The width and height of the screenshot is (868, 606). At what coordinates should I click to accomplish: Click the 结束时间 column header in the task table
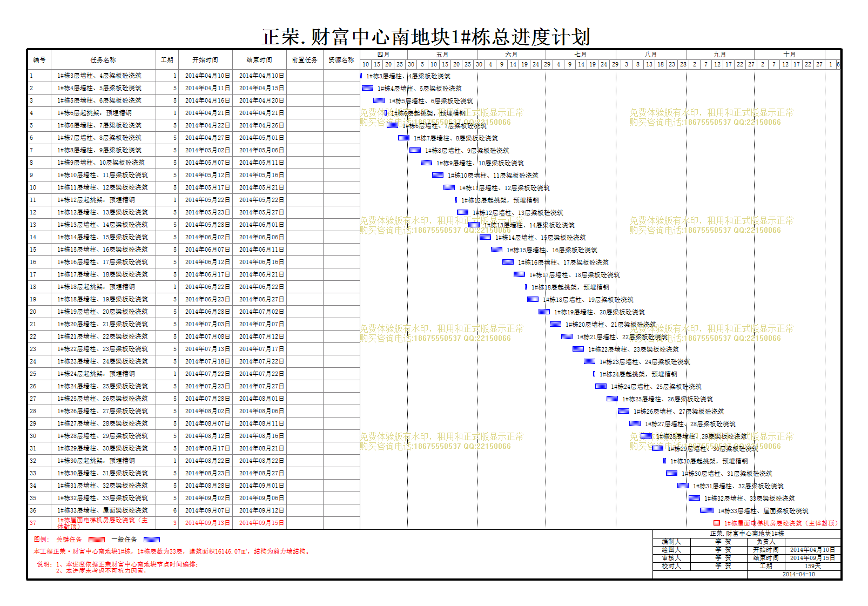tap(259, 60)
